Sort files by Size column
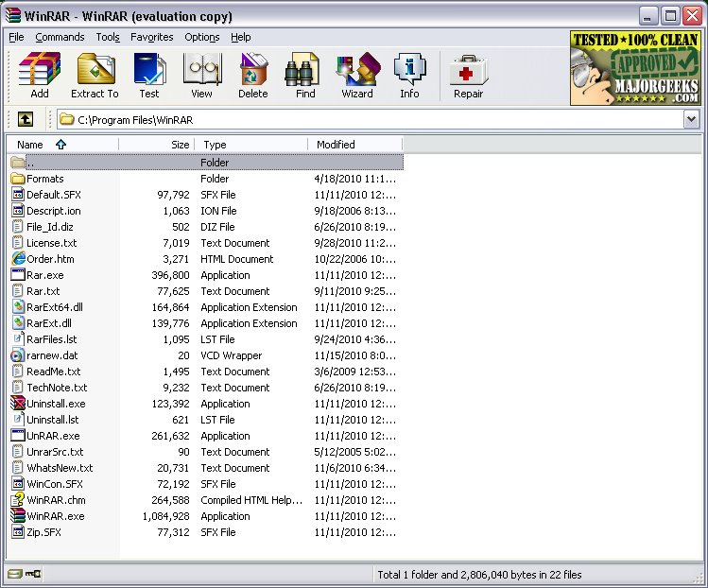Screen dimensions: 708x588 (x=157, y=145)
